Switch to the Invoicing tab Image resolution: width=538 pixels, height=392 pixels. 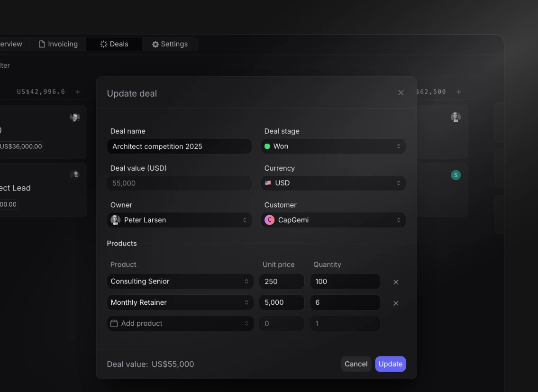tap(58, 44)
